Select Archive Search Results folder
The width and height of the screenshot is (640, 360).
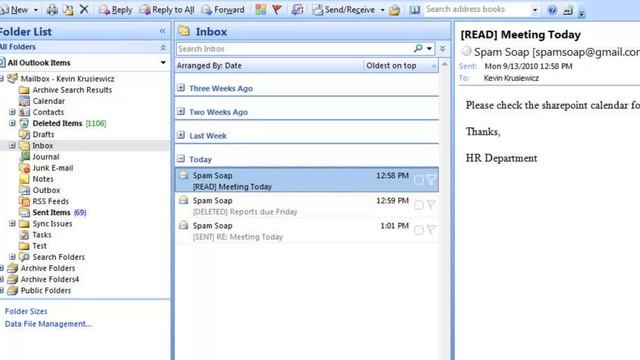(x=72, y=90)
